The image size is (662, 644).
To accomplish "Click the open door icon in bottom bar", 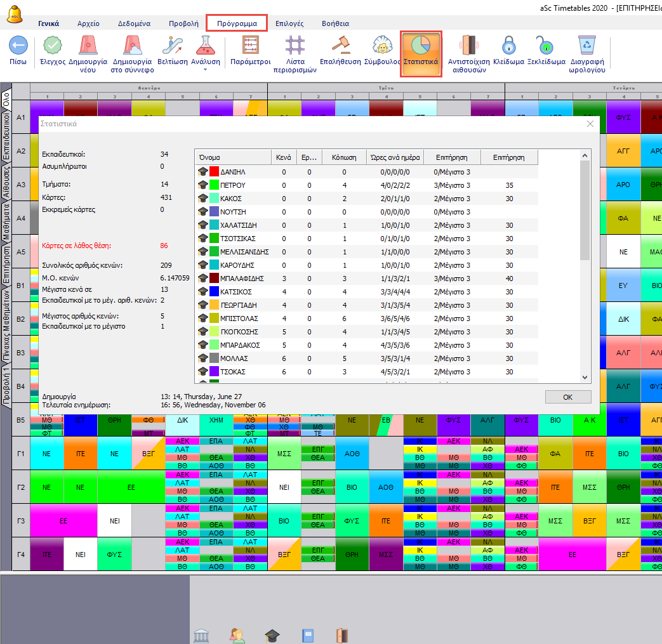I will click(x=342, y=635).
